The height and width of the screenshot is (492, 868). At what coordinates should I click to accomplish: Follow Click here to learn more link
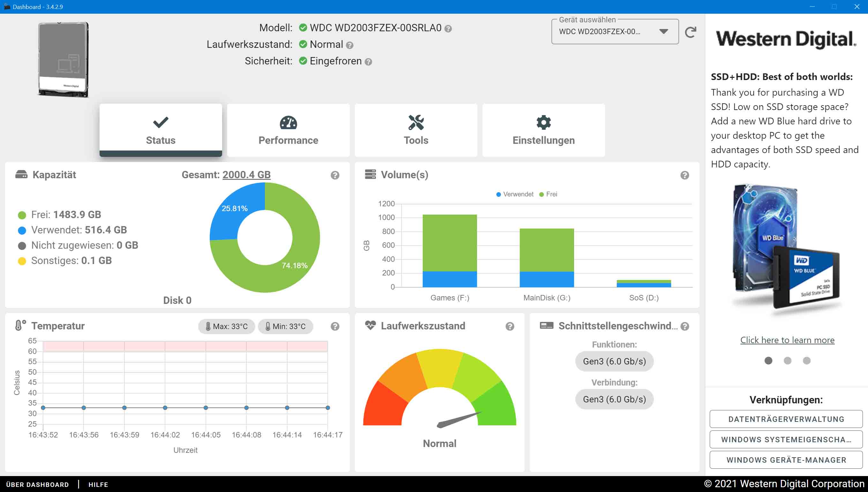click(x=787, y=340)
